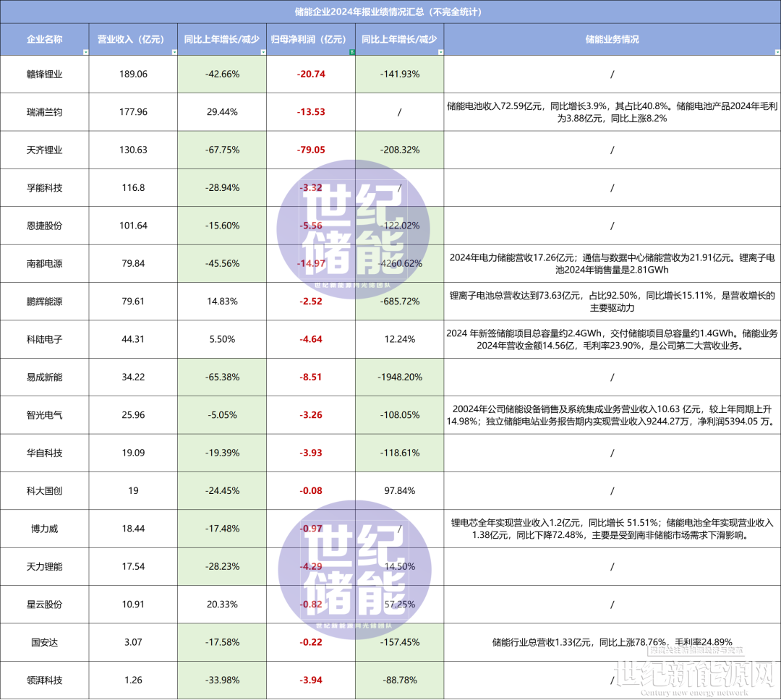Image resolution: width=781 pixels, height=700 pixels.
Task: Select company cell 国安达
Action: pyautogui.click(x=44, y=642)
